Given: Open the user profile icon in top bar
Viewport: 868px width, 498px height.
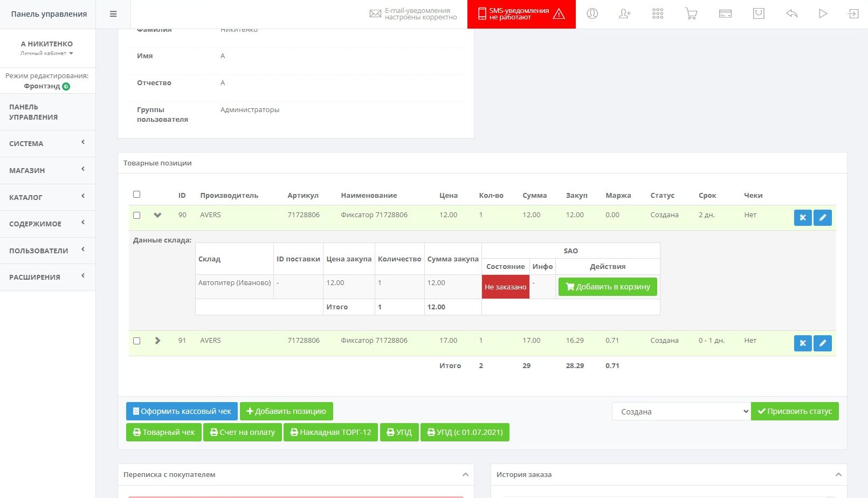Looking at the screenshot, I should coord(592,14).
